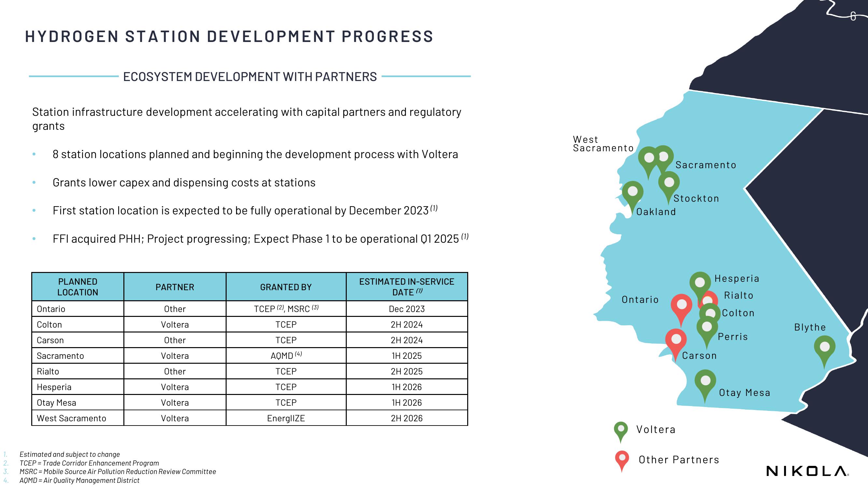The width and height of the screenshot is (868, 488).
Task: Click the First station location bullet
Action: (245, 210)
